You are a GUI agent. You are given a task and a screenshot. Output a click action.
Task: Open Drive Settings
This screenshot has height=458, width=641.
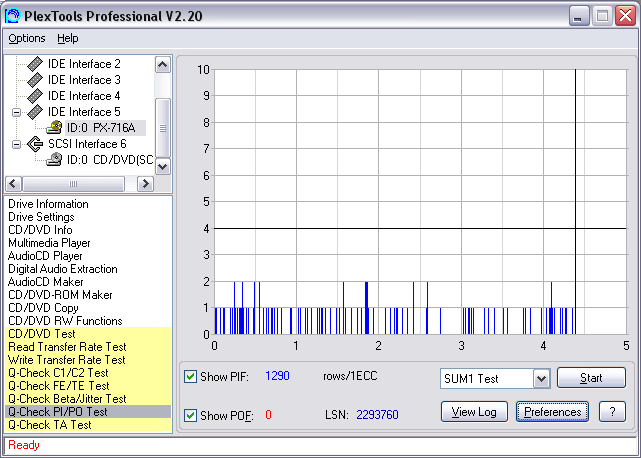[x=41, y=217]
